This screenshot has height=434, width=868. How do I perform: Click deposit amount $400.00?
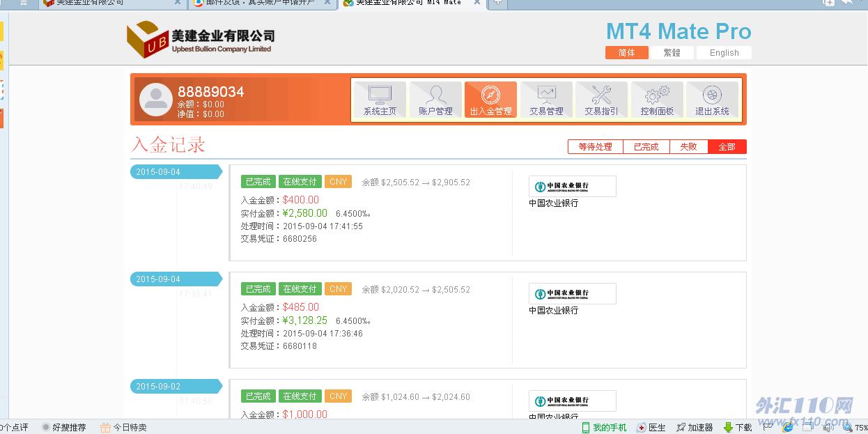pos(301,200)
